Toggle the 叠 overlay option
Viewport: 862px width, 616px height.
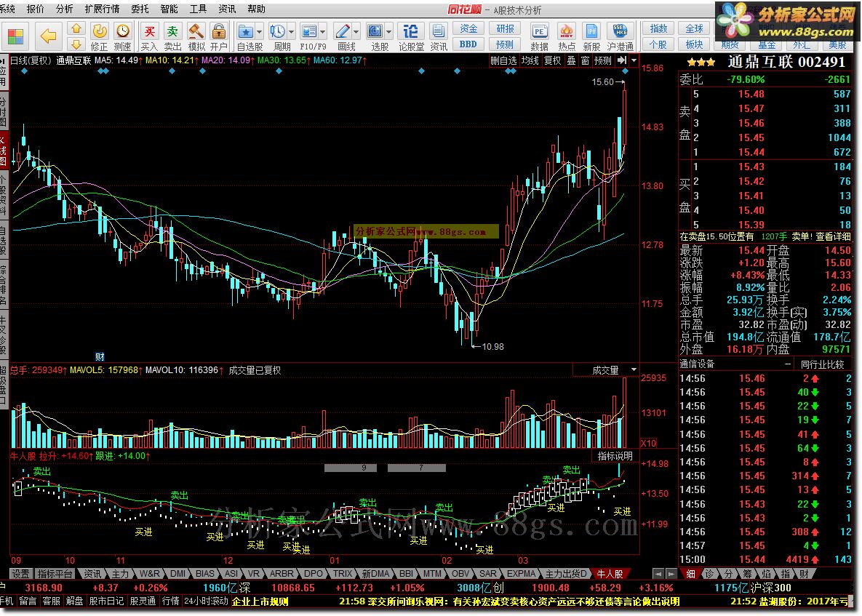572,60
